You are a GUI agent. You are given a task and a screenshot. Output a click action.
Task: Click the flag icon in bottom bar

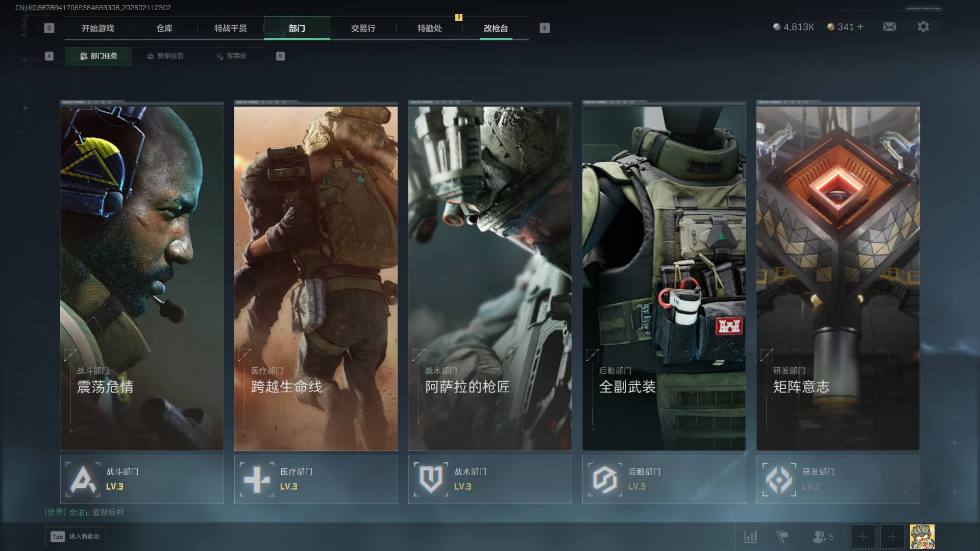click(782, 537)
